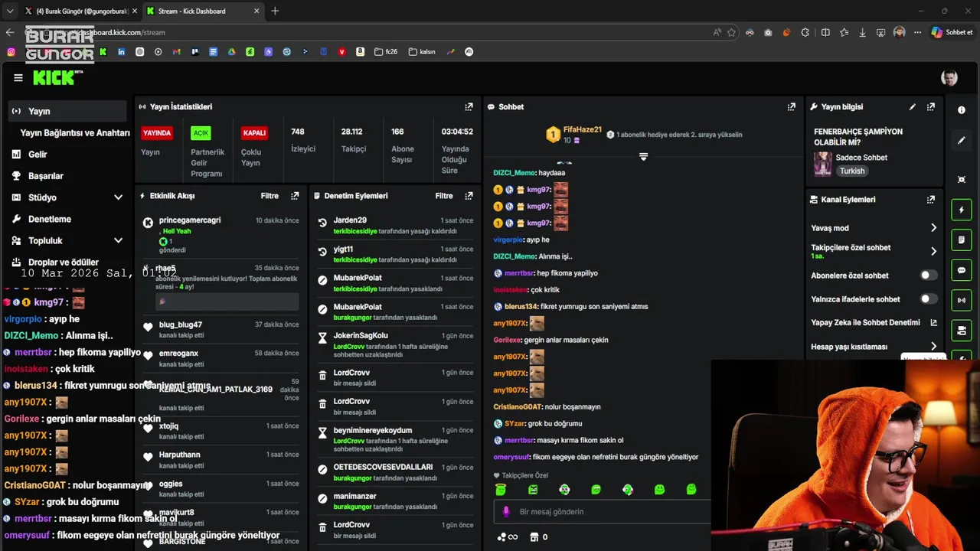This screenshot has height=551, width=980.
Task: Open browser downloads icon
Action: (863, 32)
